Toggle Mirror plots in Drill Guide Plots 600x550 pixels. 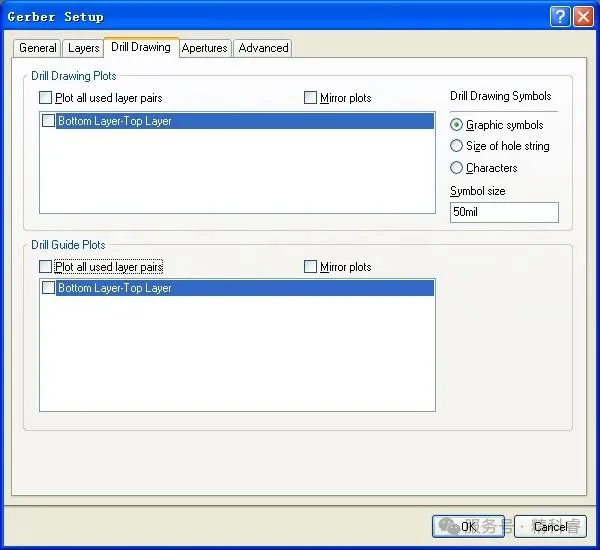[x=311, y=267]
